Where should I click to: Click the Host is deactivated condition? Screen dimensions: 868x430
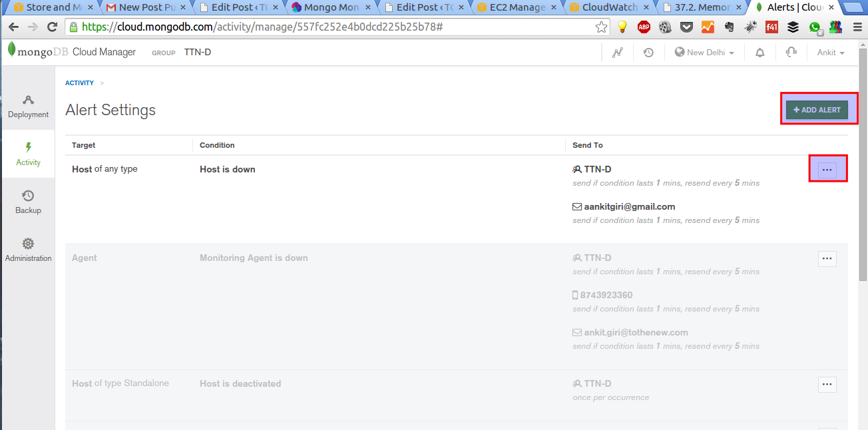pos(240,383)
